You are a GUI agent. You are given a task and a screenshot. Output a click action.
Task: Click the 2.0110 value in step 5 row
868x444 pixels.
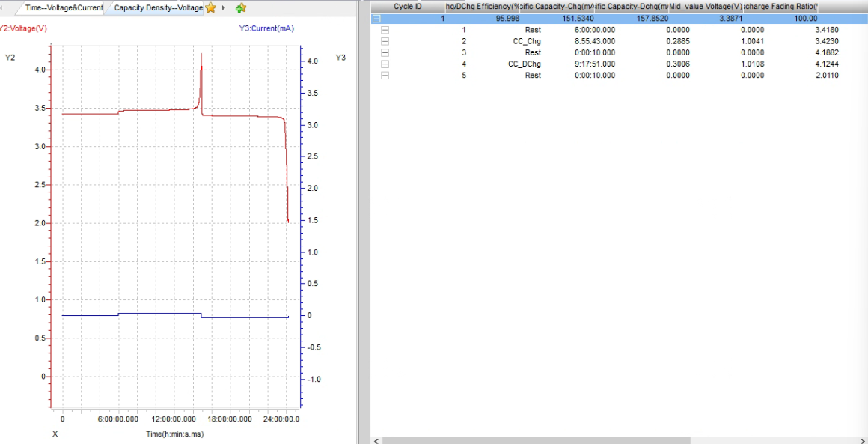tap(827, 76)
